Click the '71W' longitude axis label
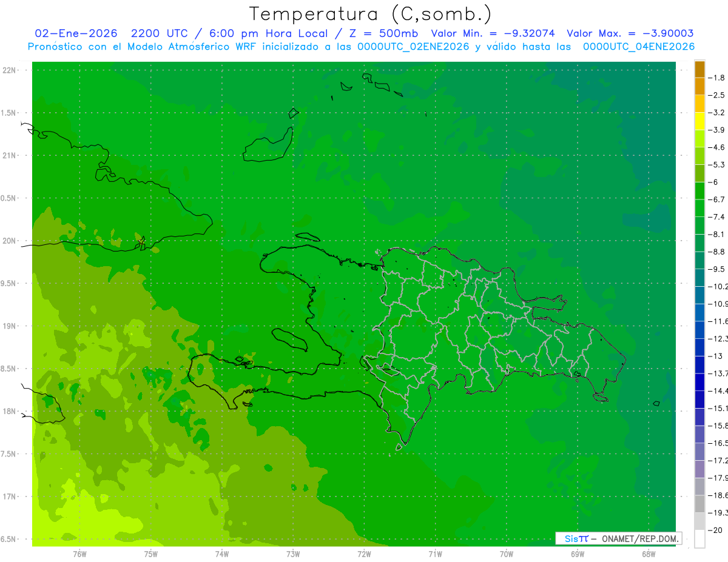The width and height of the screenshot is (728, 562). 435,554
